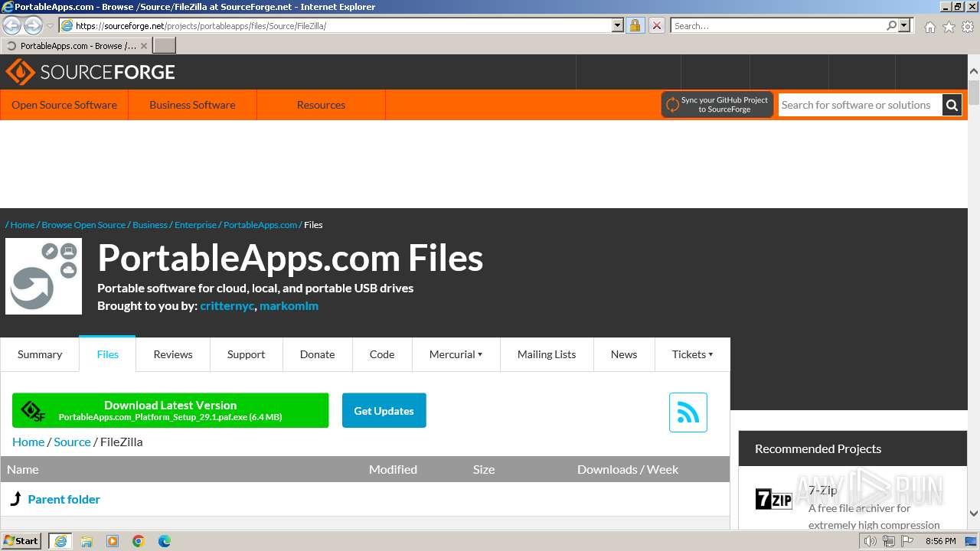Image resolution: width=980 pixels, height=551 pixels.
Task: Open the media player taskbar icon
Action: tap(113, 541)
